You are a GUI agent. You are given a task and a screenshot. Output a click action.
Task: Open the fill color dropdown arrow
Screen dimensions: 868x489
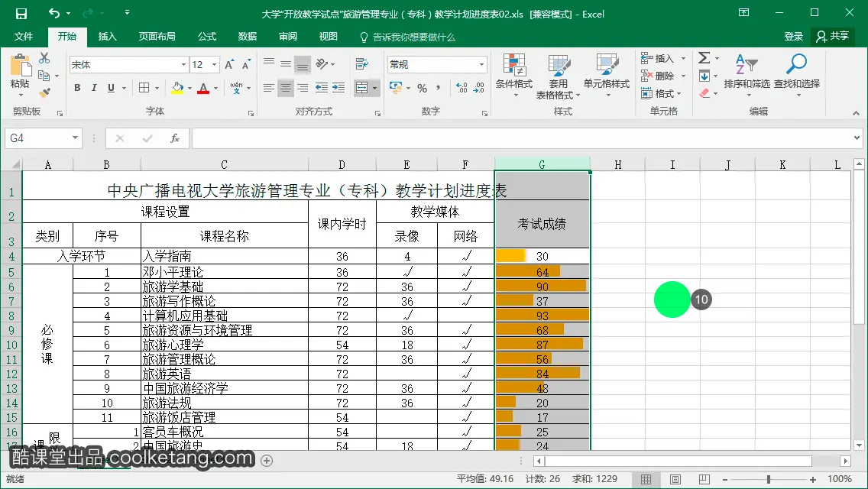click(x=189, y=88)
